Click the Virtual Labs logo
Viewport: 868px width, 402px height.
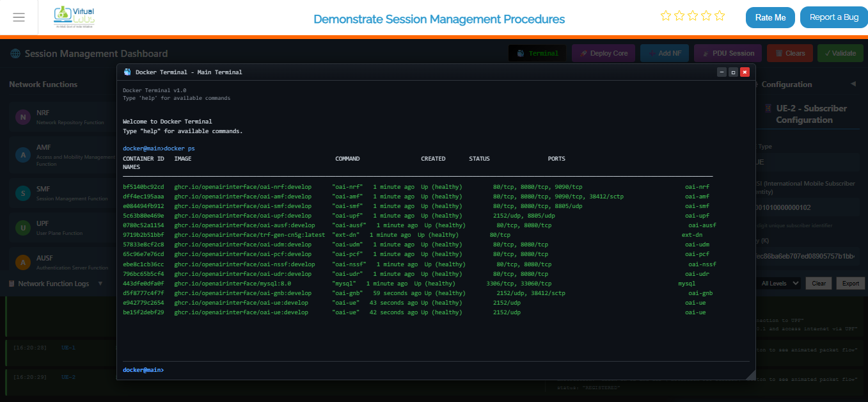click(75, 17)
